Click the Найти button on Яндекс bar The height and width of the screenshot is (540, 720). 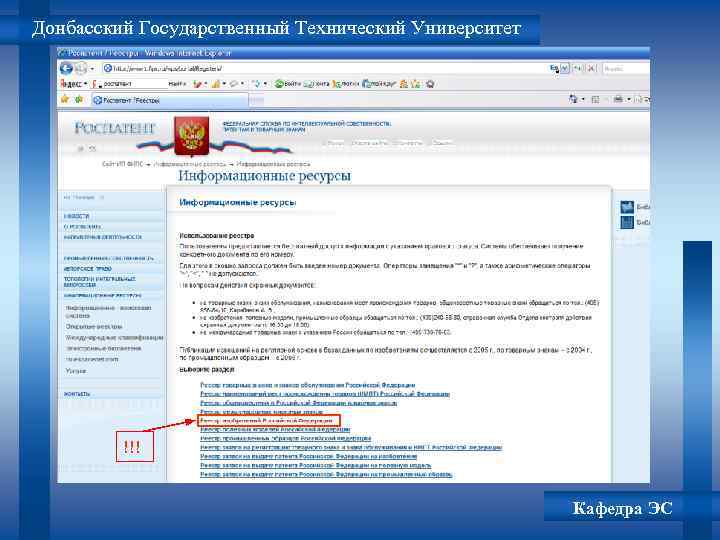coord(177,84)
